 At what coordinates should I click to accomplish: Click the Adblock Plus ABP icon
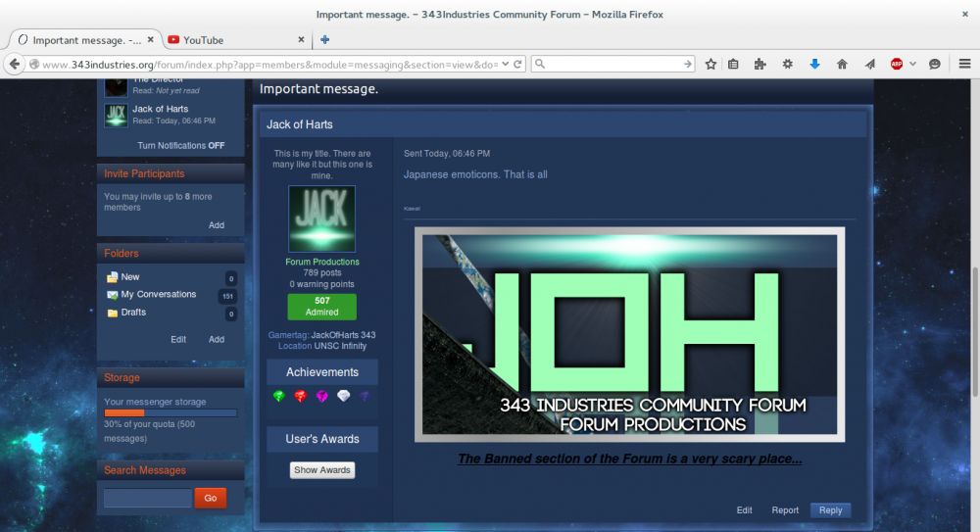pos(897,65)
